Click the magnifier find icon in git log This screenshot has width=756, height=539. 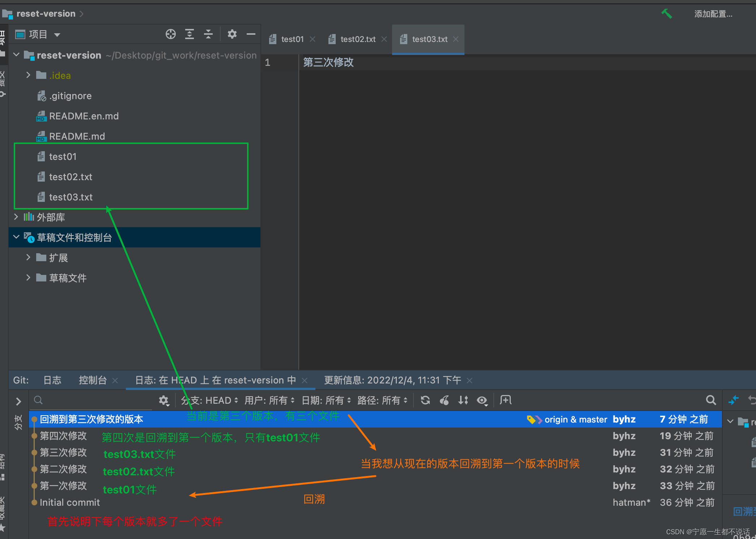711,400
